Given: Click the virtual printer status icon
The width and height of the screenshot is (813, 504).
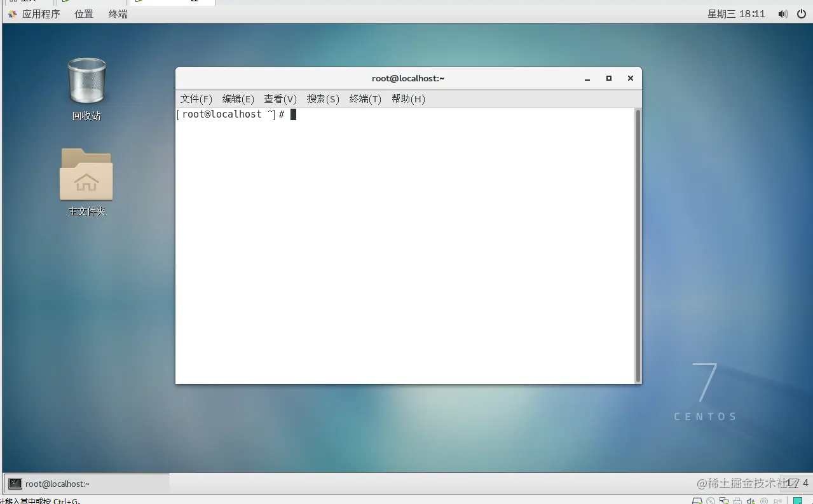Looking at the screenshot, I should (x=736, y=501).
